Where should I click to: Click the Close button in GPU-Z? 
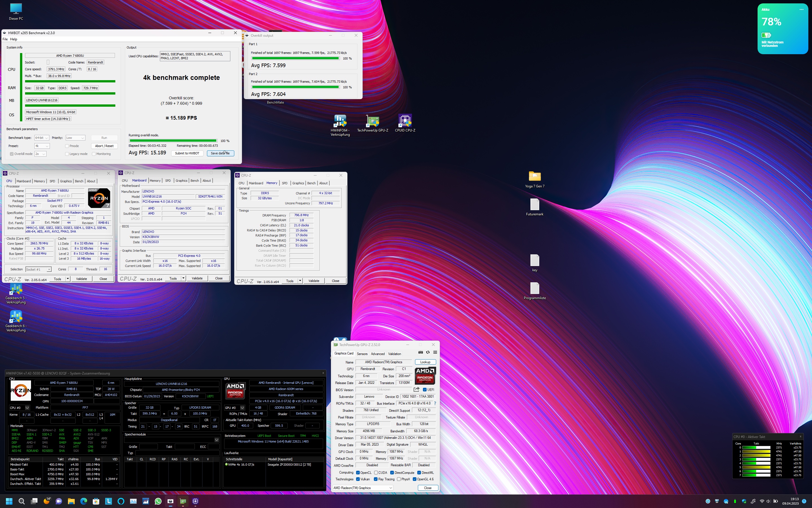[x=427, y=488]
